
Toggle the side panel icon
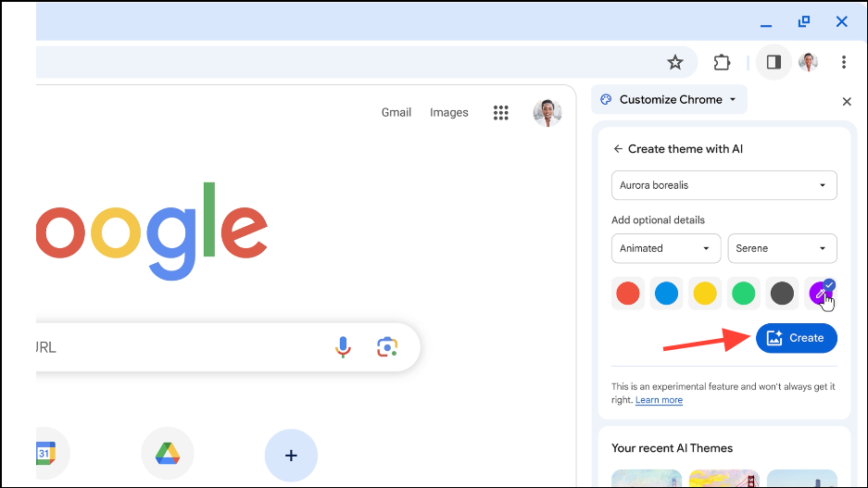[x=774, y=62]
